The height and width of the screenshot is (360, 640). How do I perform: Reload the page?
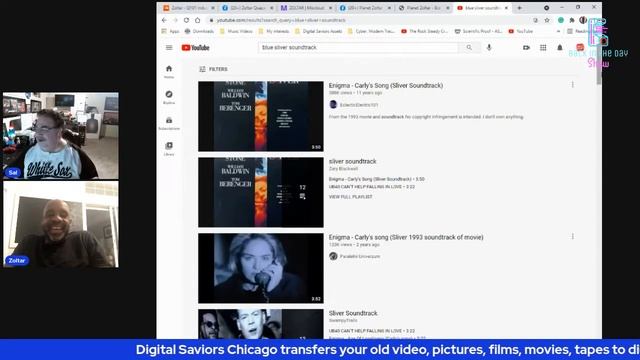pyautogui.click(x=187, y=20)
